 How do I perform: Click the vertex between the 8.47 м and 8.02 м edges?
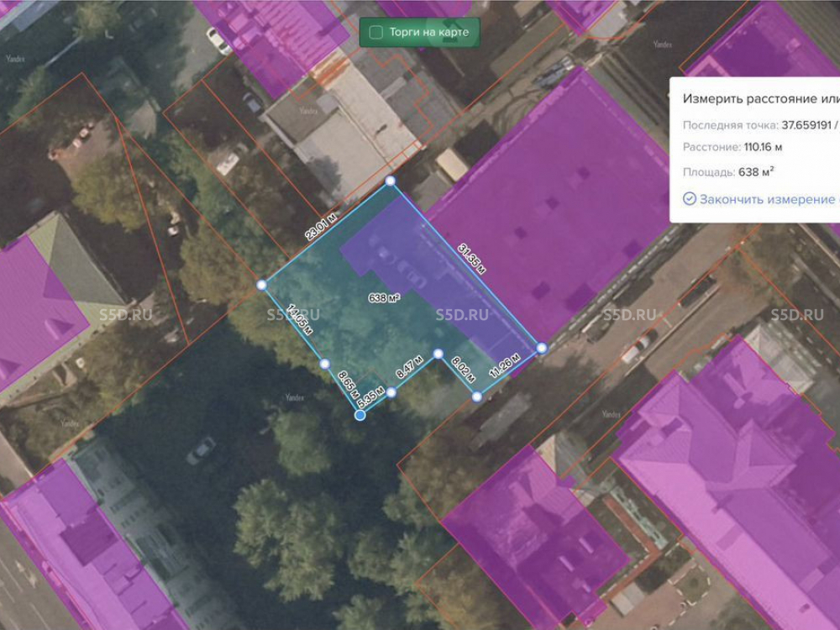[438, 354]
